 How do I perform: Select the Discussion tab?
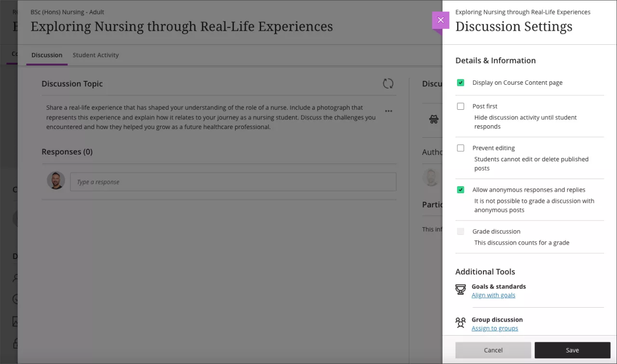[47, 55]
